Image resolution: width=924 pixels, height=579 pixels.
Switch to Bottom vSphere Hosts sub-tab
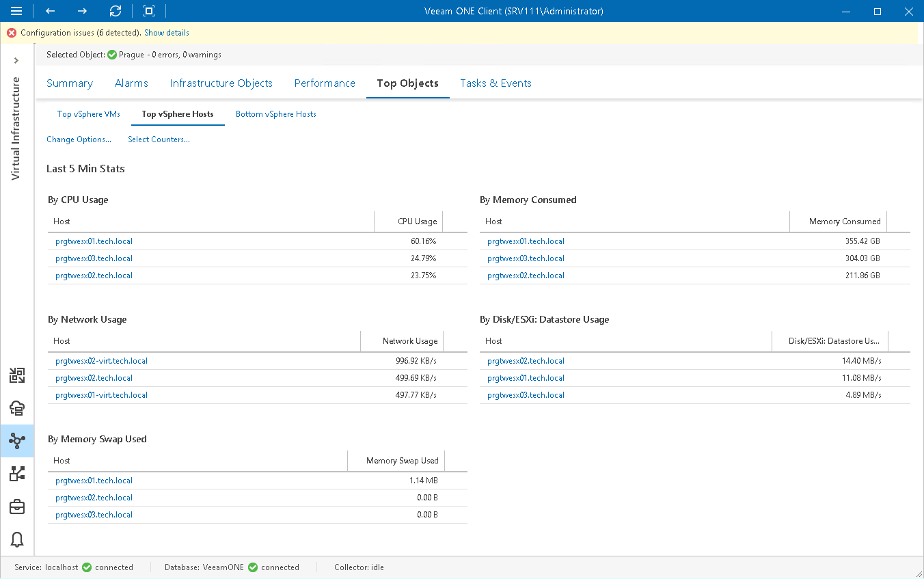click(x=276, y=114)
